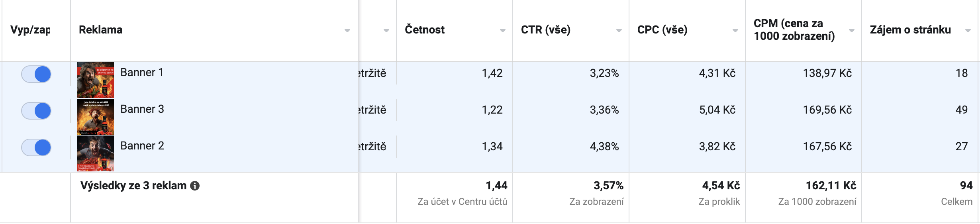Open the CPC (vše) column dropdown arrow
Image resolution: width=980 pixels, height=224 pixels.
coord(735,30)
